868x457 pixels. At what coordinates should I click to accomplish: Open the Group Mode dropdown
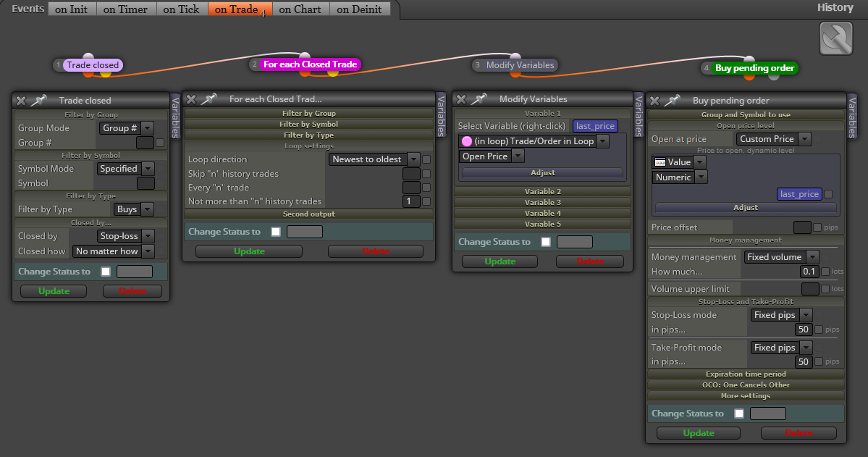(126, 128)
